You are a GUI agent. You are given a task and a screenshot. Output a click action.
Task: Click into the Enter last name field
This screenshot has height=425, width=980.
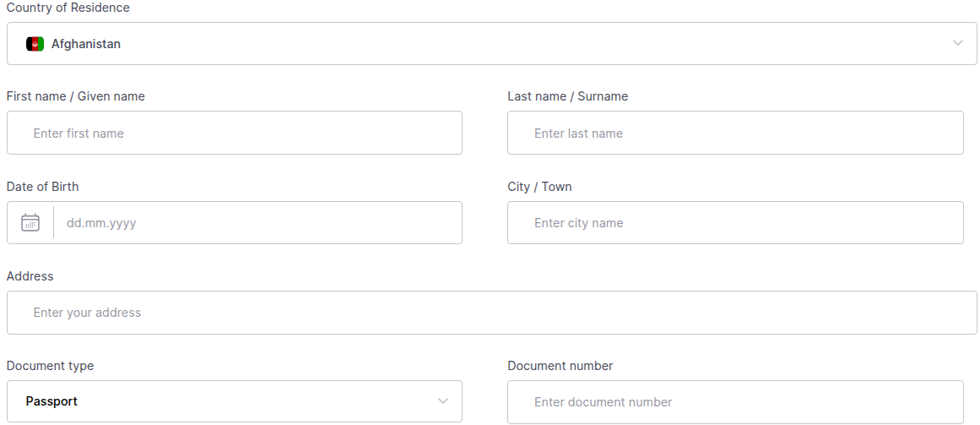[734, 133]
